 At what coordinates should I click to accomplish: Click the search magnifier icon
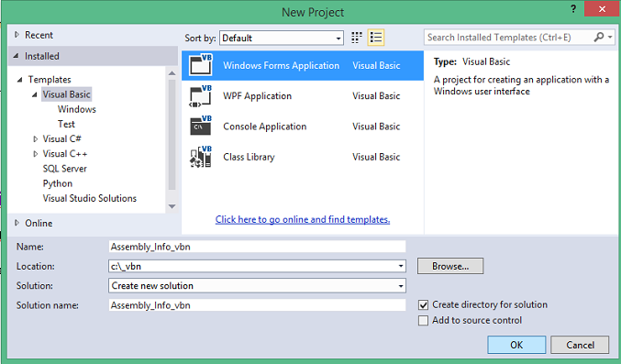click(x=598, y=38)
